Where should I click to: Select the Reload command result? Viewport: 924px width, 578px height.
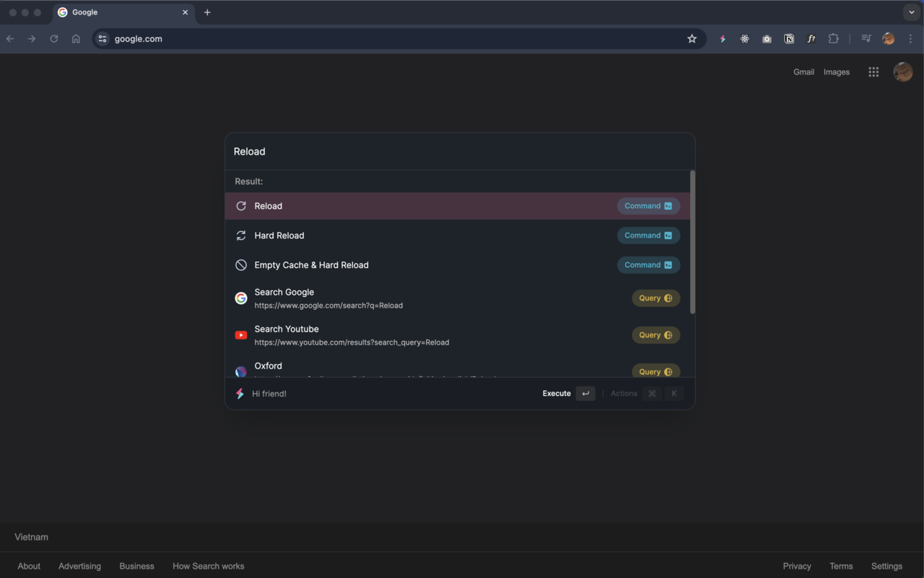(458, 206)
